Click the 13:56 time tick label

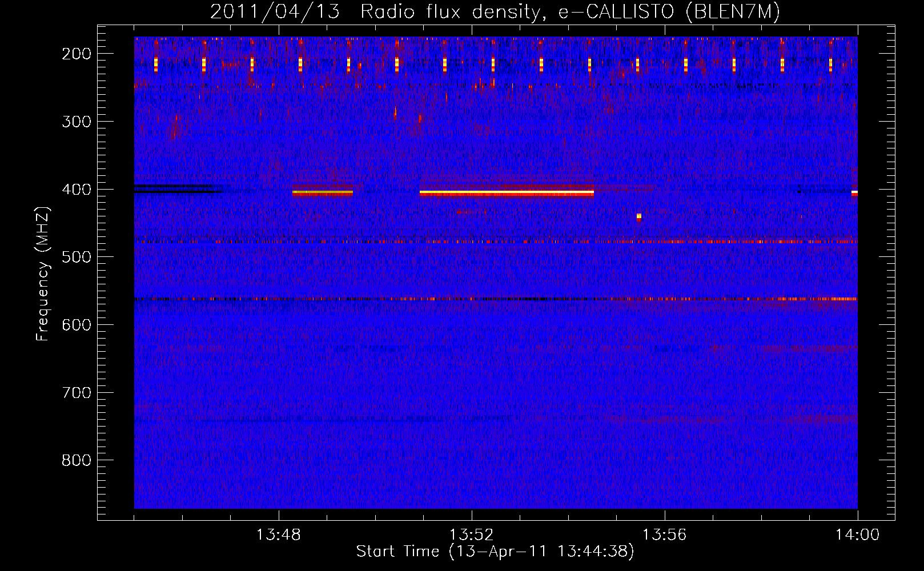click(x=665, y=535)
